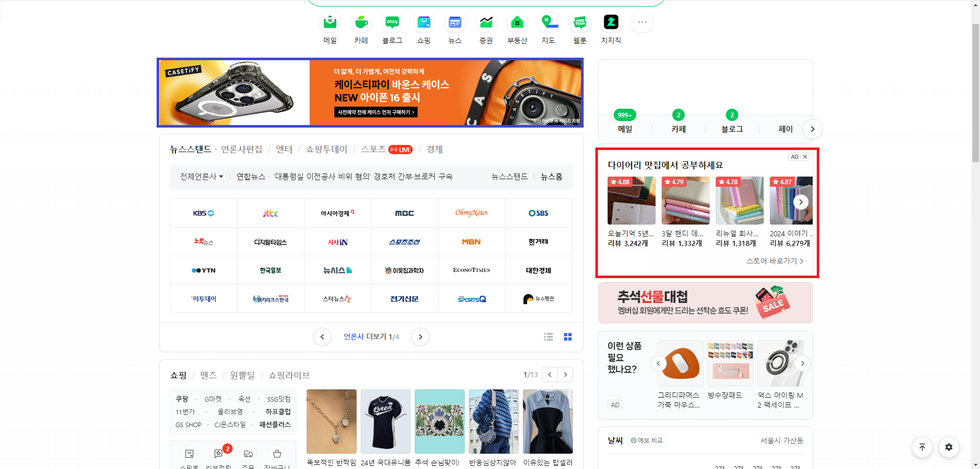
Task: Select the 경제 tab
Action: point(435,149)
